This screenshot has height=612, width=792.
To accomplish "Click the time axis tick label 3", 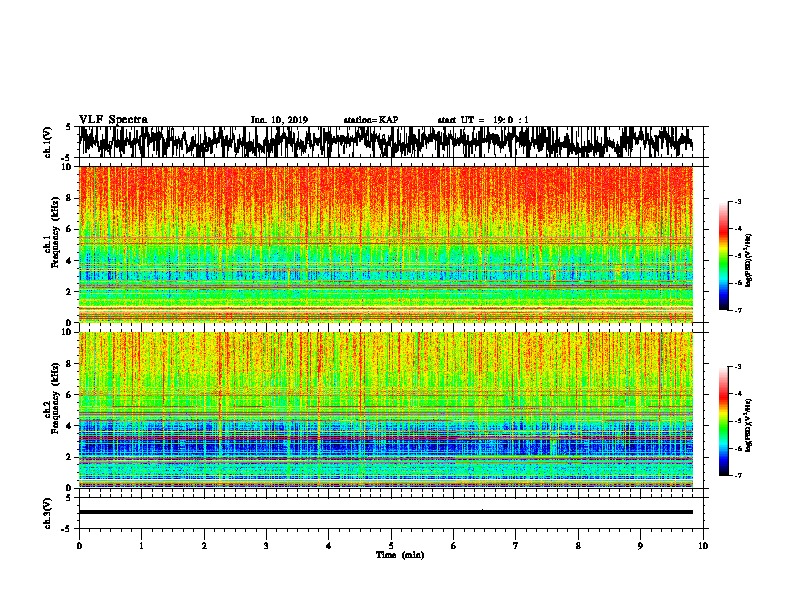I will [x=266, y=546].
